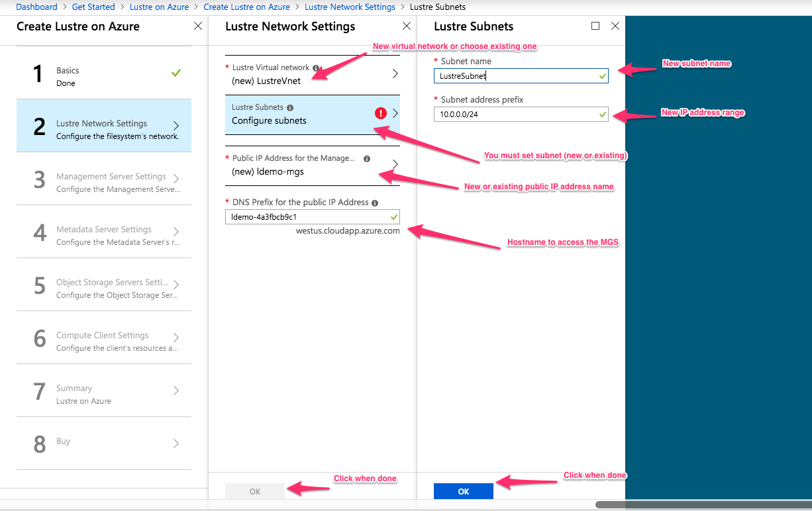812x511 pixels.
Task: Open step 8 Buy
Action: coord(104,443)
